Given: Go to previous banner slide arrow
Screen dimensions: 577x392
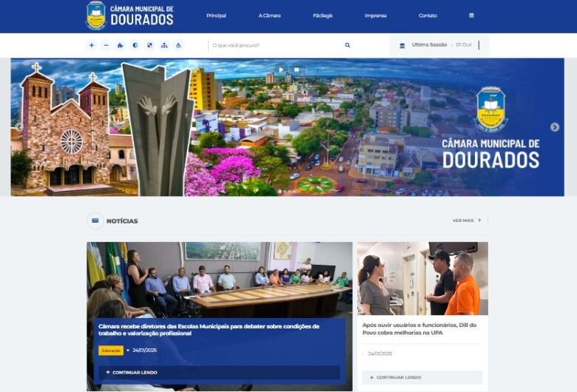Looking at the screenshot, I should pos(19,127).
